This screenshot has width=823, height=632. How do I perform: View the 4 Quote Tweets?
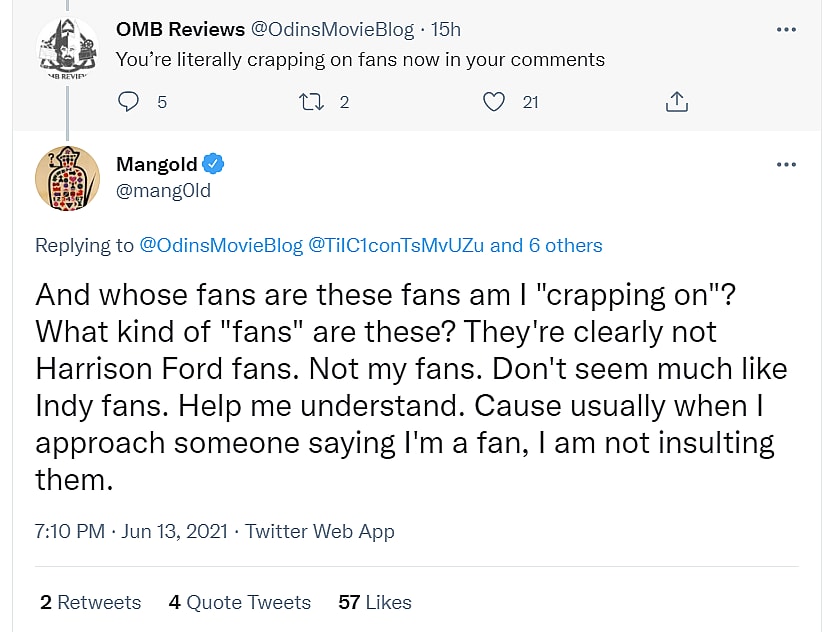(240, 602)
